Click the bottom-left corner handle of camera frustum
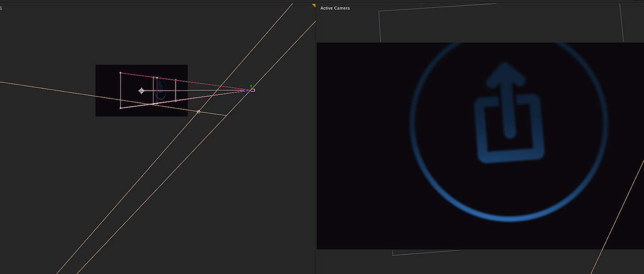Image resolution: width=644 pixels, height=274 pixels. (121, 108)
